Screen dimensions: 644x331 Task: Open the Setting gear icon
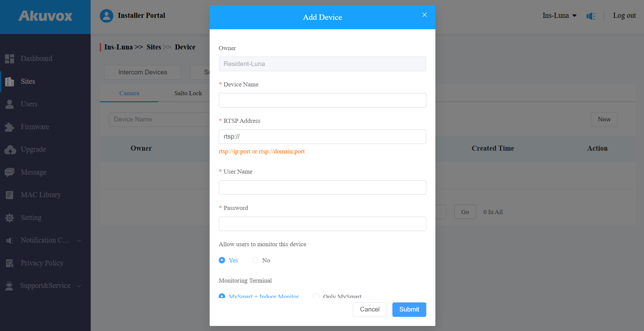tap(9, 218)
